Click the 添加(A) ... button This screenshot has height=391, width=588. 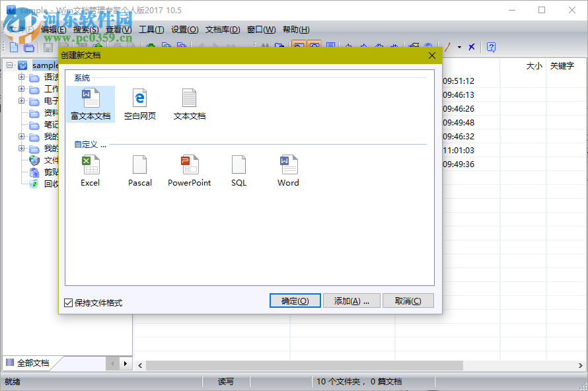pos(351,301)
